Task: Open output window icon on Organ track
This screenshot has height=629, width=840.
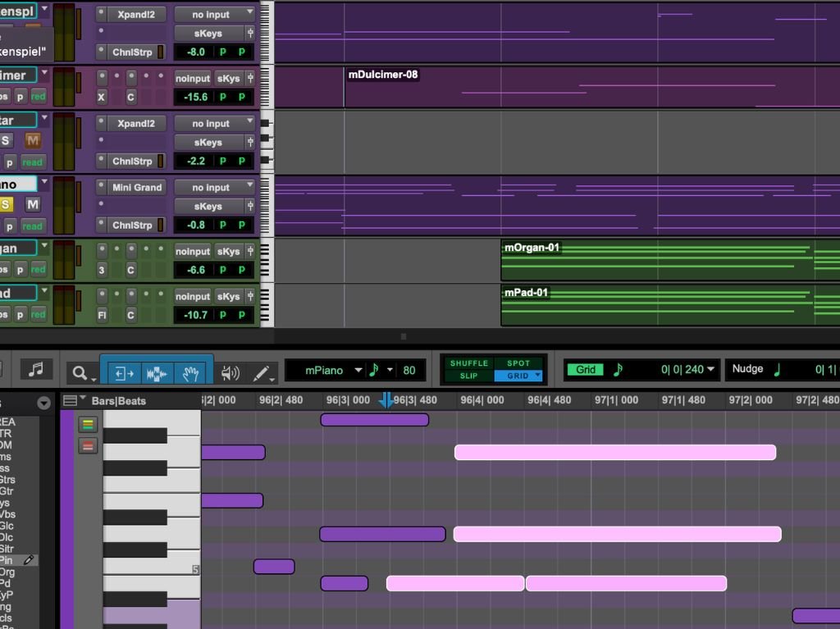Action: (x=250, y=251)
